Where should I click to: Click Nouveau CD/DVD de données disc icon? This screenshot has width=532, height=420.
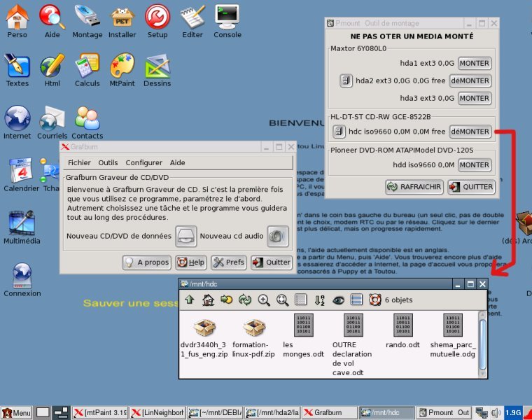point(185,236)
